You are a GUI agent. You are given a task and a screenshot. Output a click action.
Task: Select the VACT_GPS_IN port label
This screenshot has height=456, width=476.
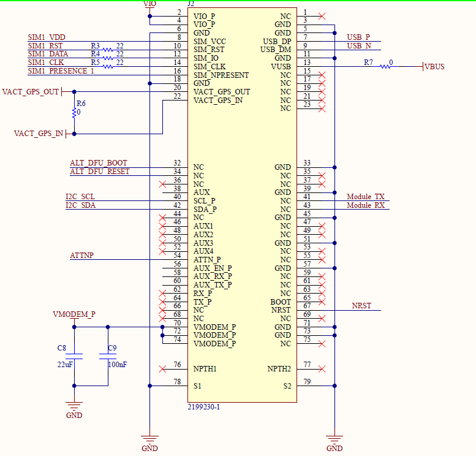(39, 134)
